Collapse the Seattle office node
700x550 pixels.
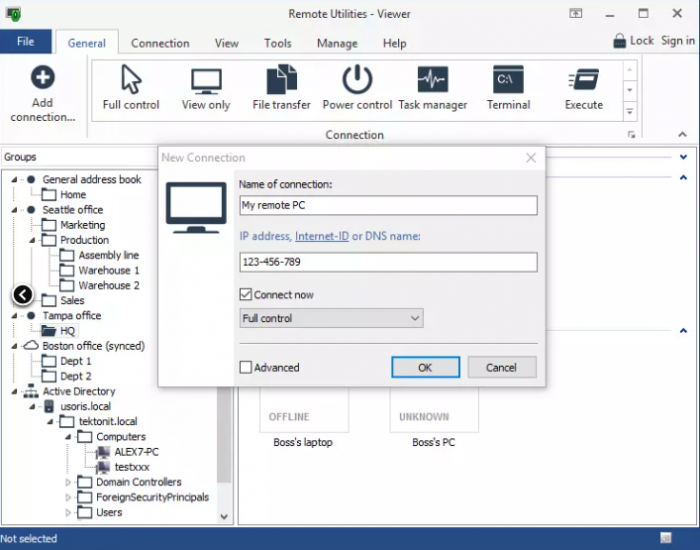[14, 210]
